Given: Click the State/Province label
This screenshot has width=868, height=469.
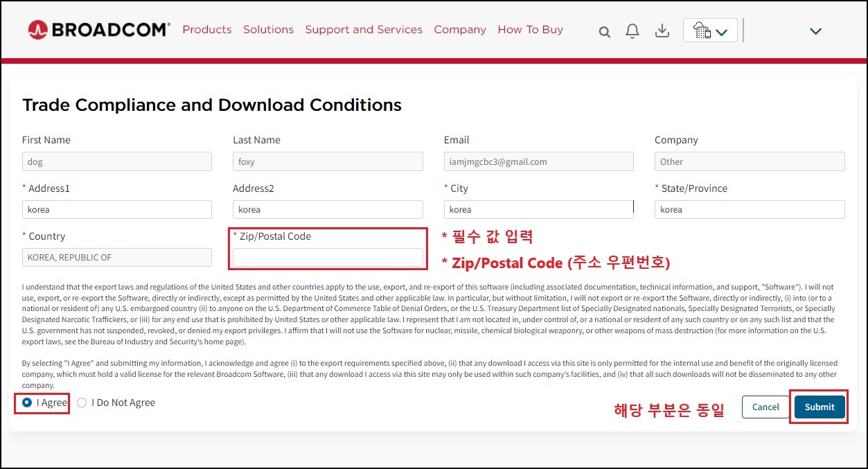Looking at the screenshot, I should click(x=694, y=188).
